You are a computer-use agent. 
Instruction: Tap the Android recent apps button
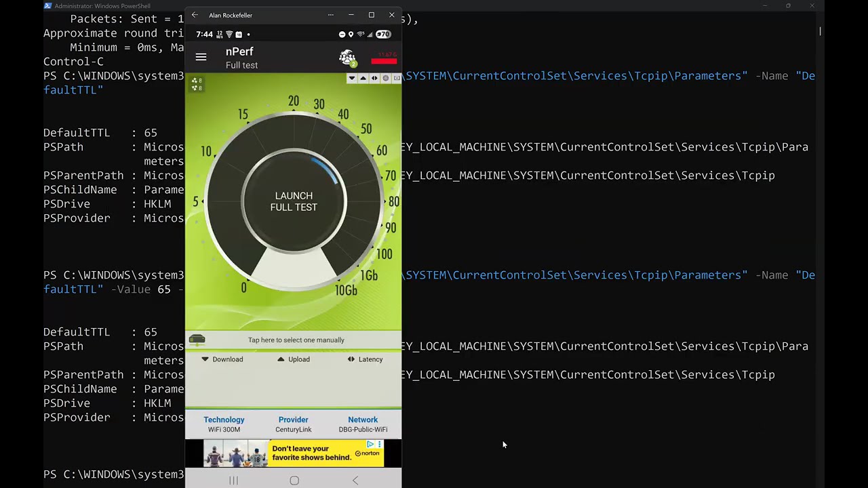click(x=233, y=480)
